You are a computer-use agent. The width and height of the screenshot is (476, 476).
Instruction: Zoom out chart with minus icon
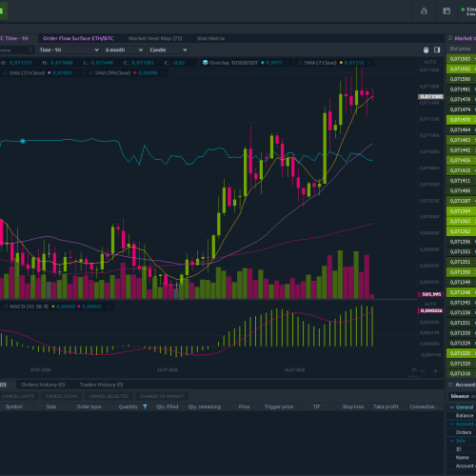click(423, 370)
